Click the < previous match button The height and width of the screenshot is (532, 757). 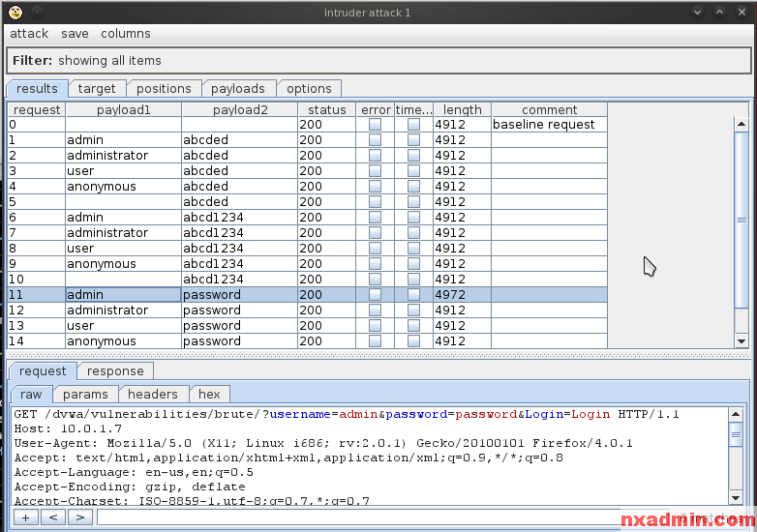pyautogui.click(x=53, y=517)
